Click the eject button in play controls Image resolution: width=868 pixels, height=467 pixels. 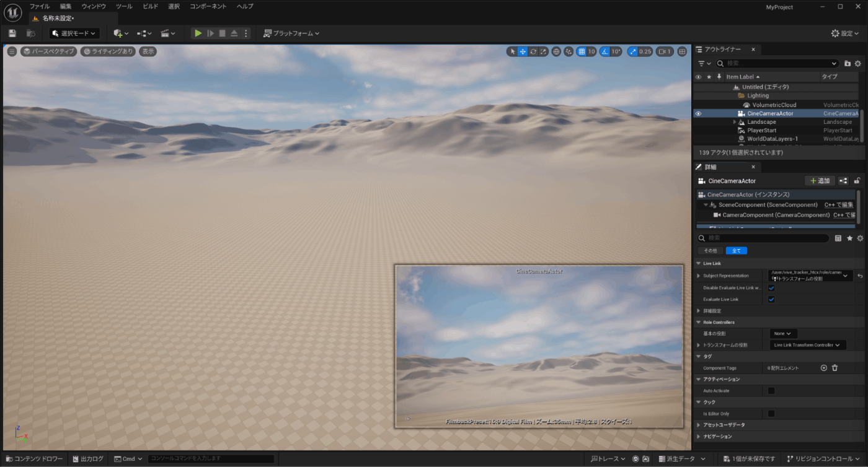pos(234,33)
